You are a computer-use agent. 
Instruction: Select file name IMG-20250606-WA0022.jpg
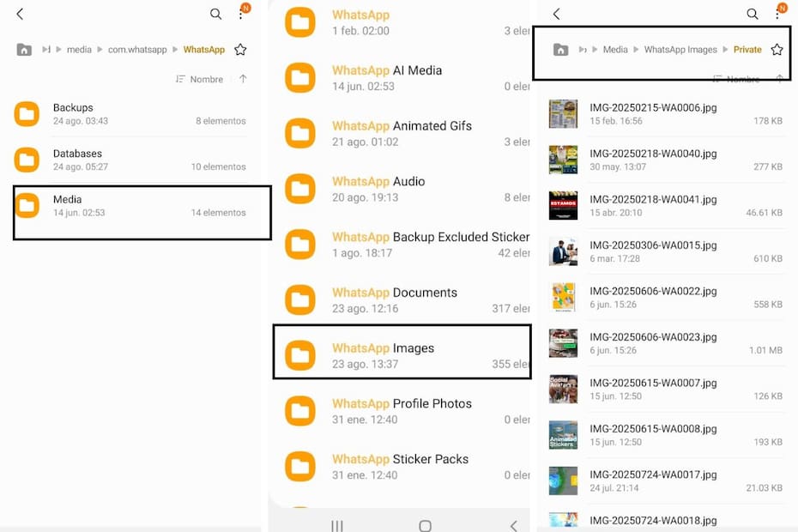tap(653, 291)
